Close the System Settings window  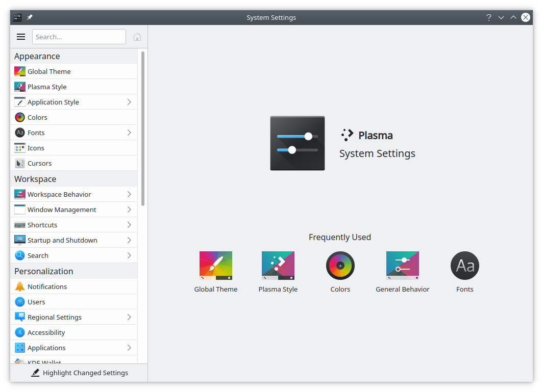(526, 17)
